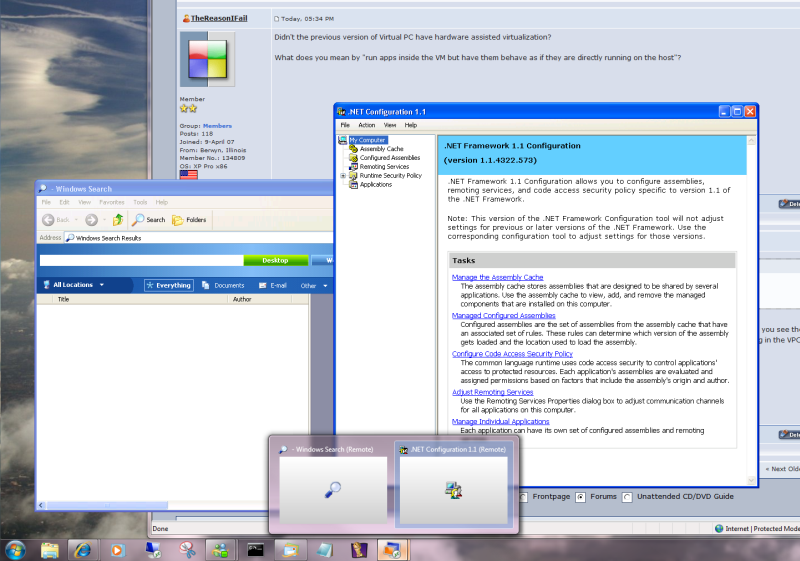Open File menu in .NET Configuration

pos(345,125)
